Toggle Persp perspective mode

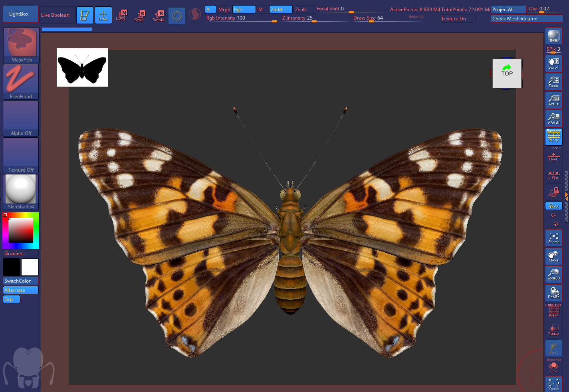[553, 137]
